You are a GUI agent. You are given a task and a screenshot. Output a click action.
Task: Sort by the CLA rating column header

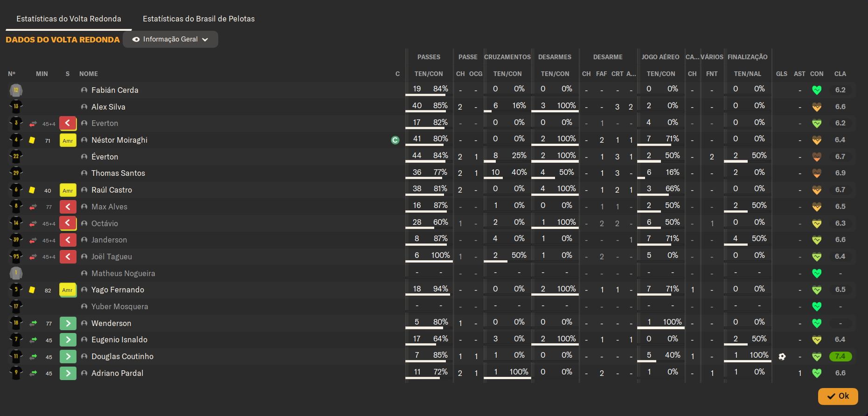coord(840,74)
